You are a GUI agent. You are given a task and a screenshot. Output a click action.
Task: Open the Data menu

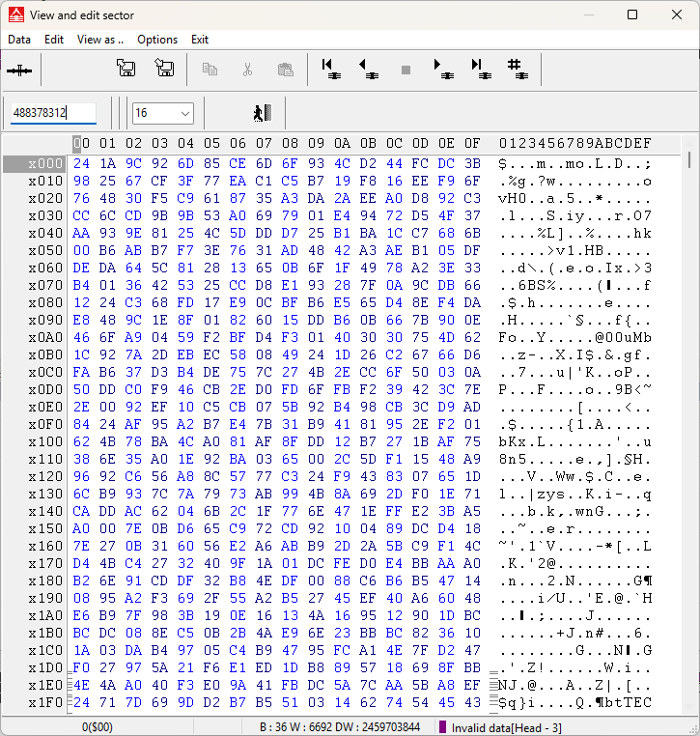(19, 40)
